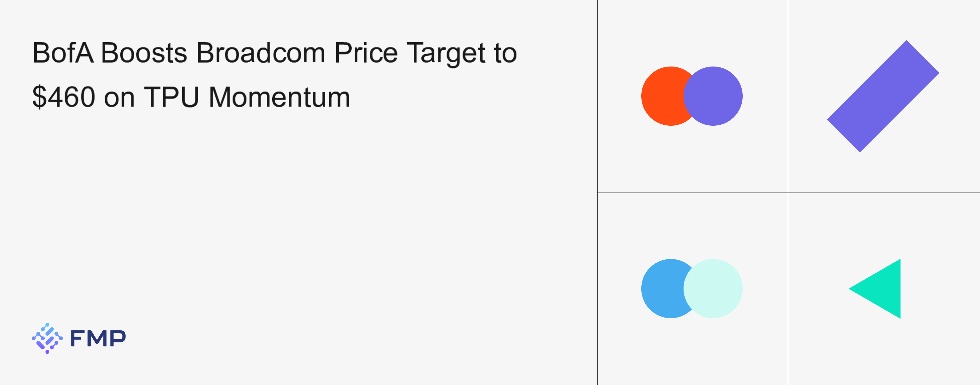The height and width of the screenshot is (385, 980).
Task: Click the word "BofA" in the headline
Action: [63, 53]
